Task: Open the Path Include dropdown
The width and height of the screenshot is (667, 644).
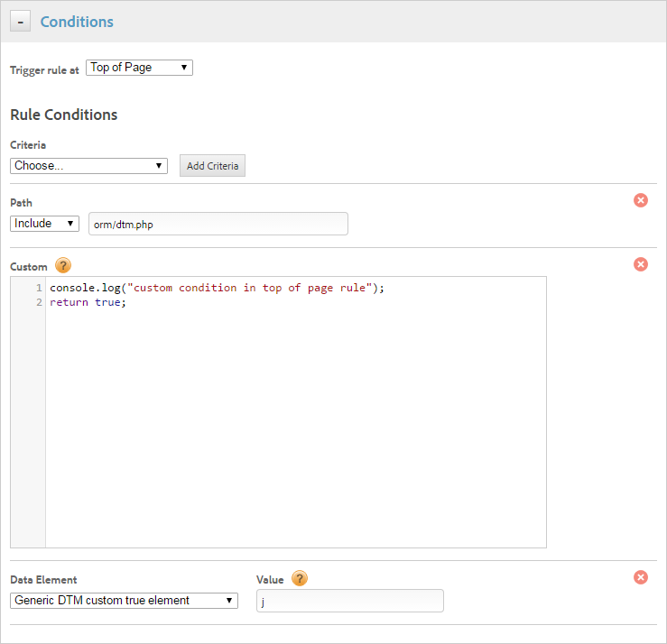Action: click(44, 224)
